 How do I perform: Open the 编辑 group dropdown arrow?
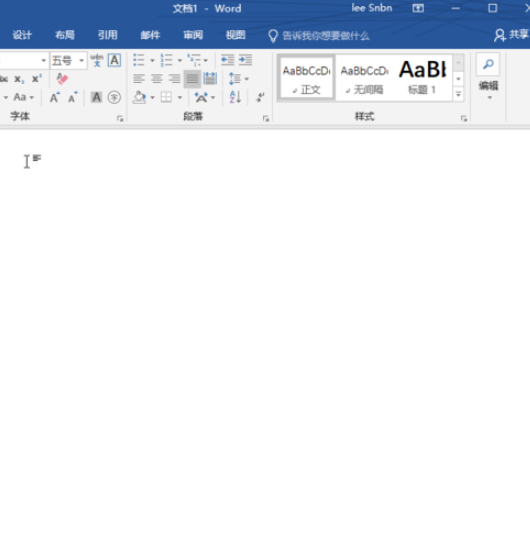pyautogui.click(x=489, y=98)
